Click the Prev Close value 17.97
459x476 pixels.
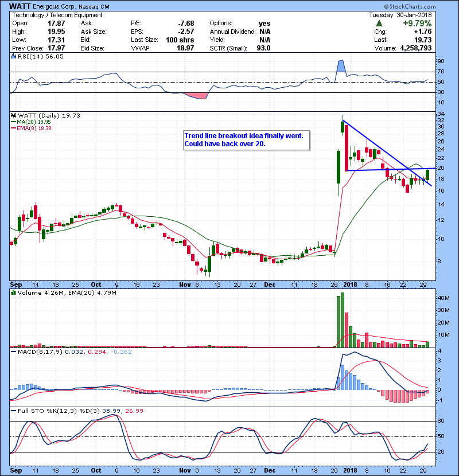[56, 48]
